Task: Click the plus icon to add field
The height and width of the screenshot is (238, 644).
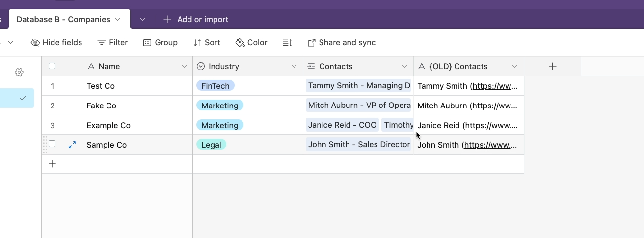Action: pos(552,66)
